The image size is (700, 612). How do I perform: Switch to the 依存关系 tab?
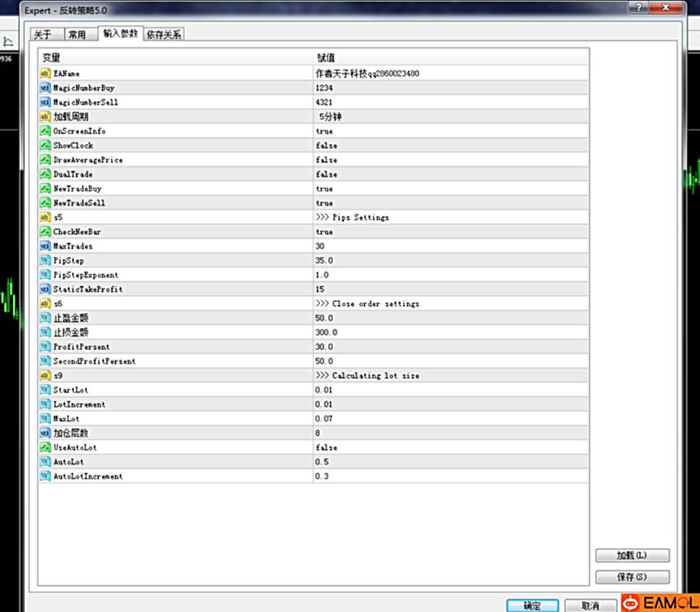tap(164, 35)
